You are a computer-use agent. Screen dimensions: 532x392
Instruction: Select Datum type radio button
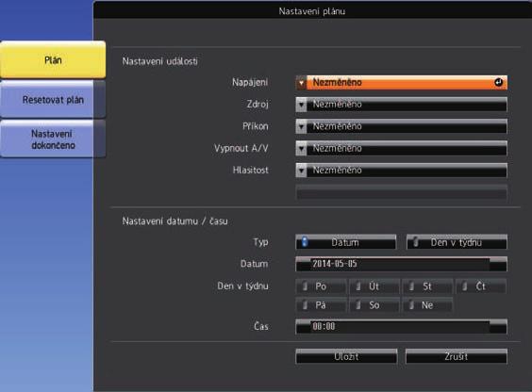click(x=346, y=242)
